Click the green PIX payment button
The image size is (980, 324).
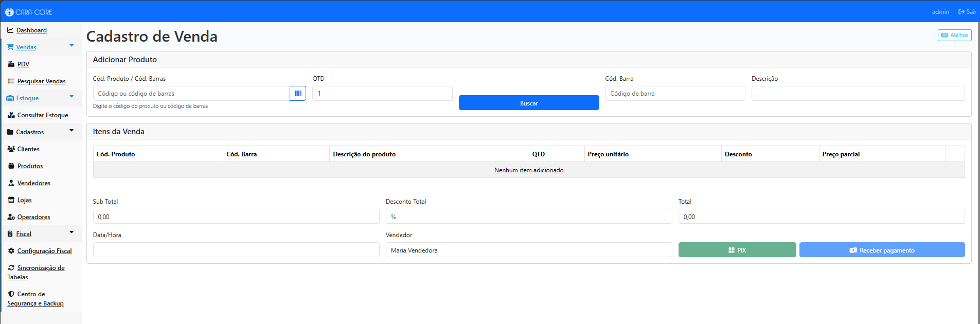[737, 250]
